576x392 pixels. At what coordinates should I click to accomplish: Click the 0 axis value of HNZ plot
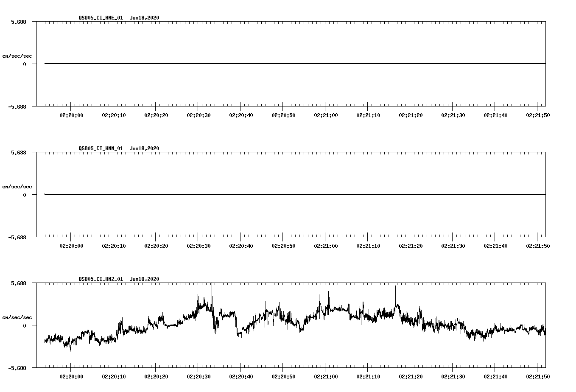point(25,326)
